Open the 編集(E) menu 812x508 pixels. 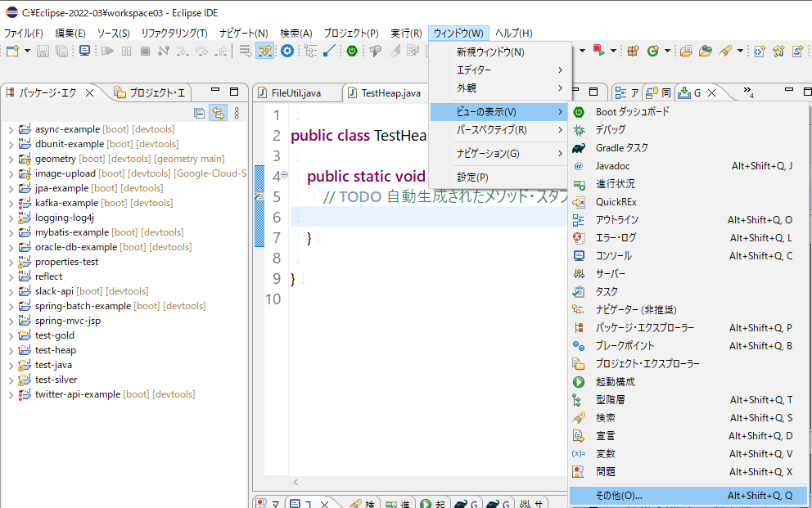point(70,33)
